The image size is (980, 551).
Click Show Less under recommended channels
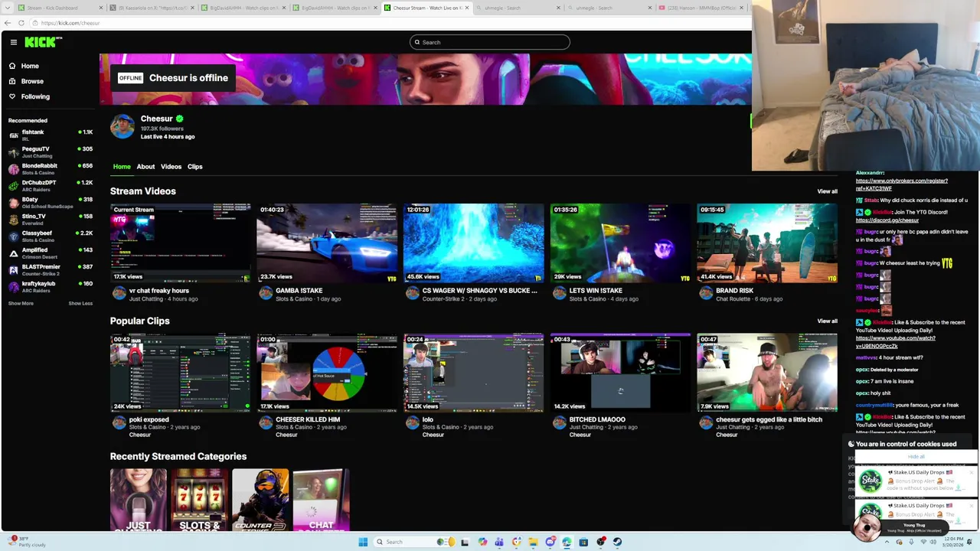pos(80,303)
